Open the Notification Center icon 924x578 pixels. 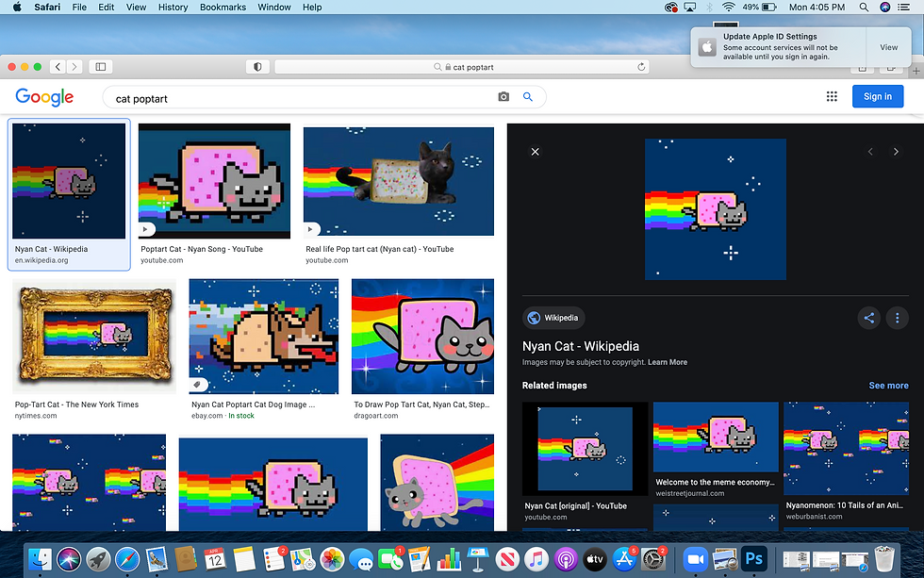[903, 7]
